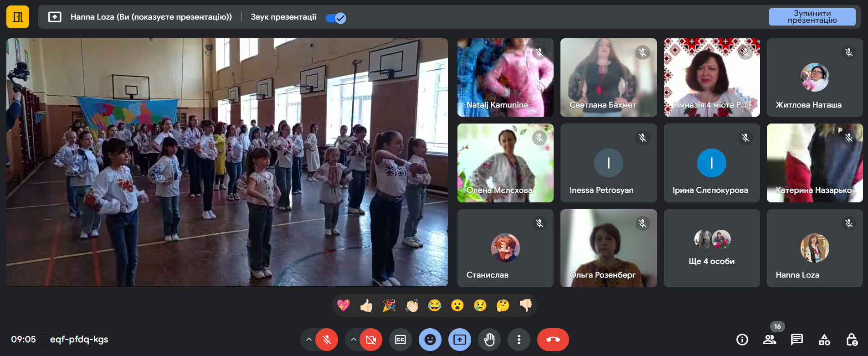The image size is (868, 356).
Task: Click the raise hand icon
Action: click(489, 340)
